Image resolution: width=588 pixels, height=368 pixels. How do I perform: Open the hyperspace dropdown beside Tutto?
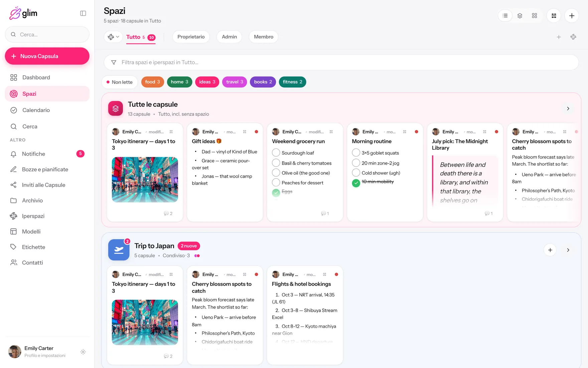tap(113, 37)
